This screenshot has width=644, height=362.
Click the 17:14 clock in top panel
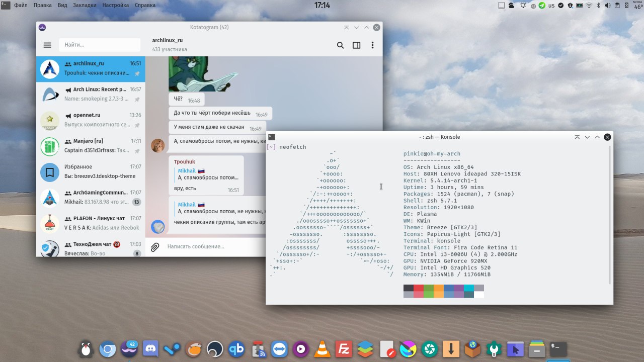[x=322, y=6]
